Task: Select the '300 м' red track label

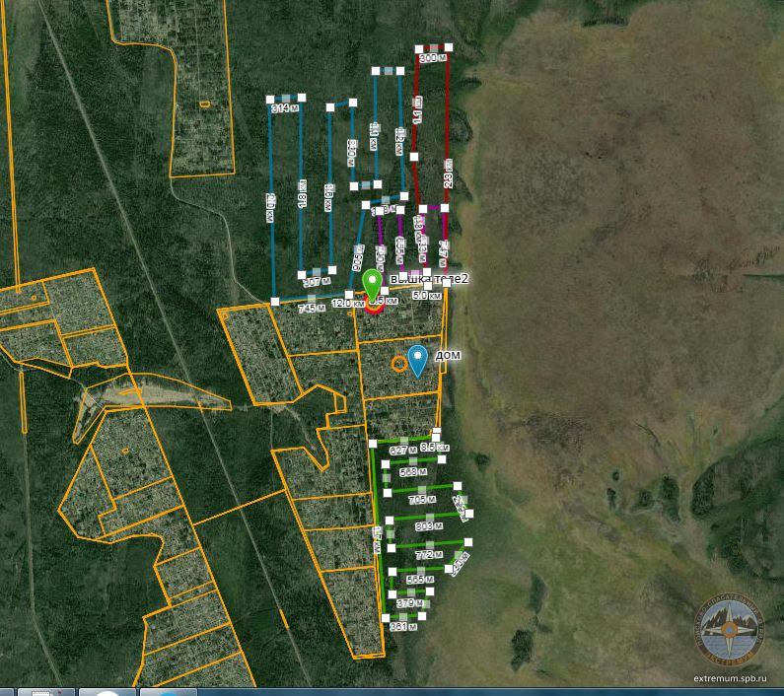Action: point(432,58)
